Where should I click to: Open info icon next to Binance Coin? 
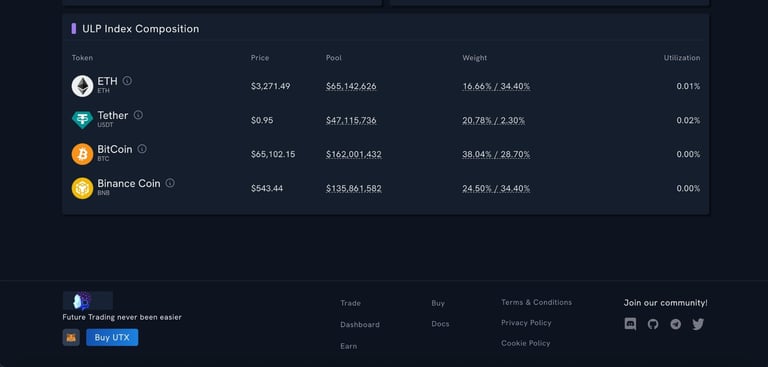click(x=170, y=183)
